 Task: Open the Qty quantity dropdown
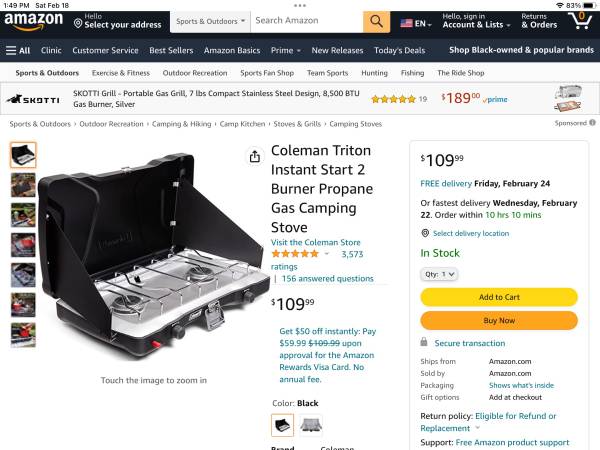(439, 274)
